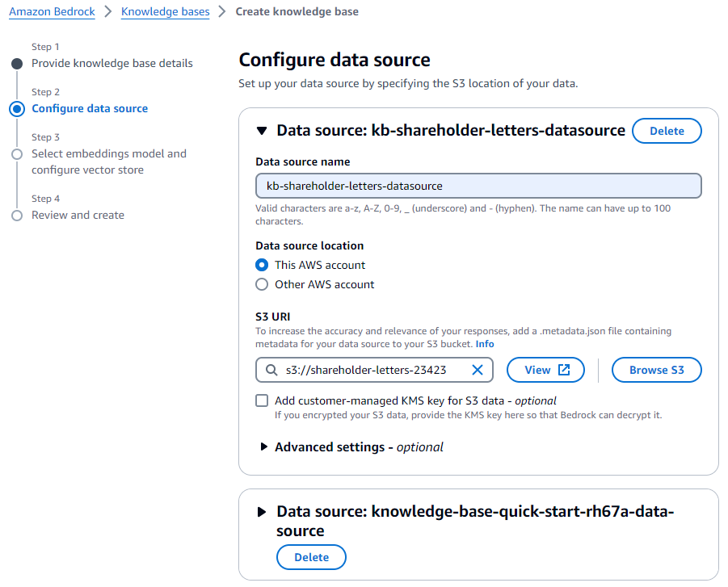Viewport: 728px width, 587px height.
Task: Open the Amazon Bedrock breadcrumb link
Action: click(52, 11)
